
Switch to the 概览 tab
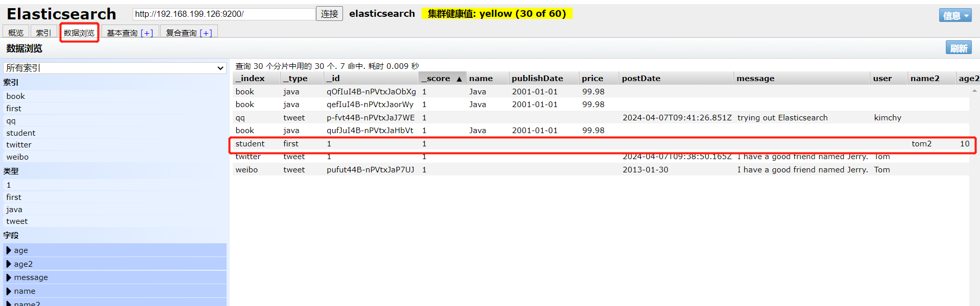coord(16,32)
